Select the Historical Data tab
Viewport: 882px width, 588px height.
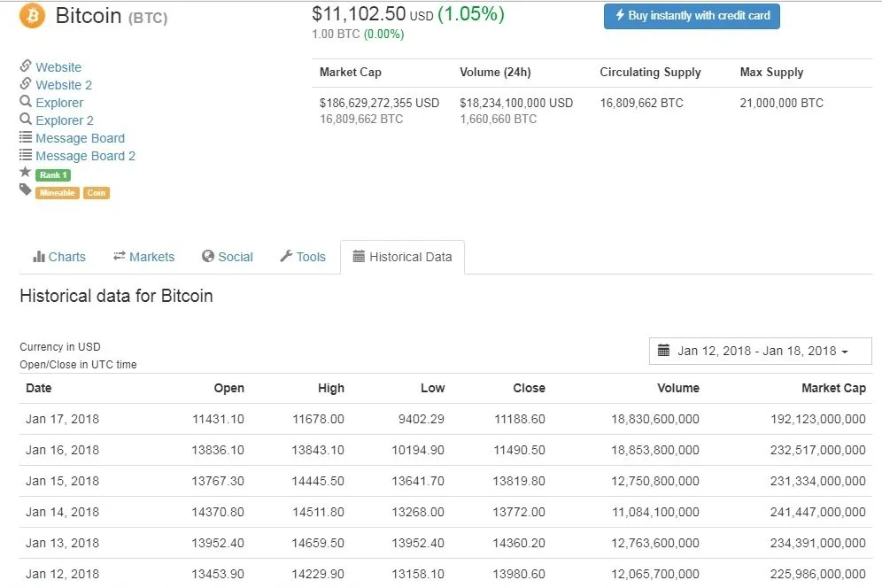(402, 257)
